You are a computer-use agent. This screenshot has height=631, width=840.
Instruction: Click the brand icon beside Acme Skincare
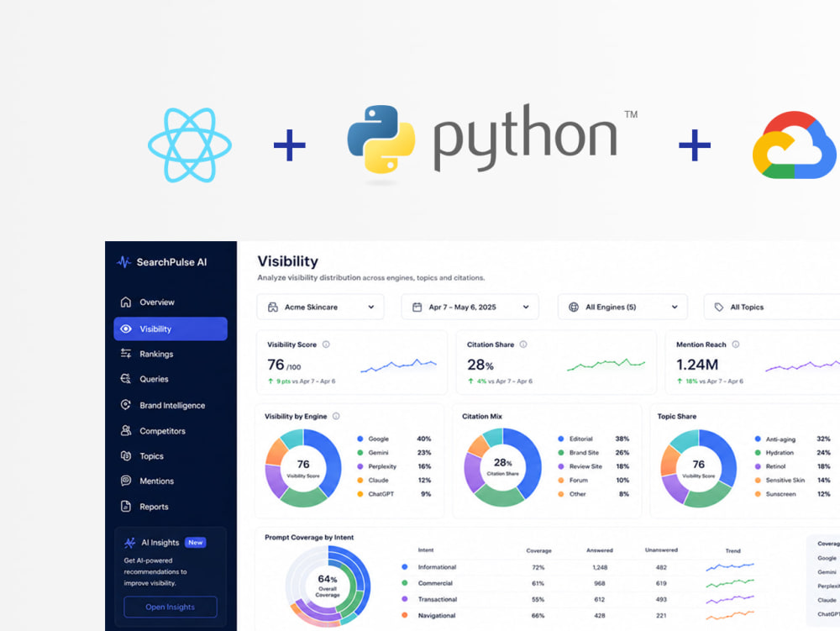[273, 307]
